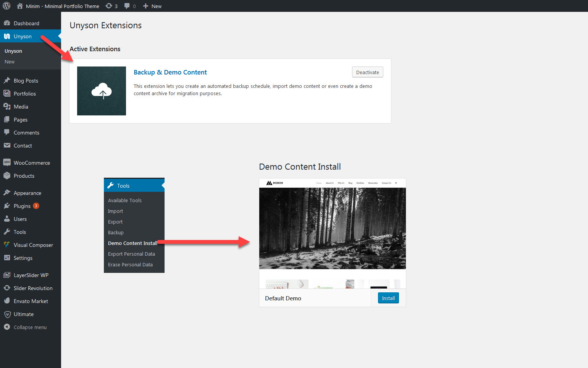Click the Envato Market leaf icon
This screenshot has width=588, height=368.
7,301
